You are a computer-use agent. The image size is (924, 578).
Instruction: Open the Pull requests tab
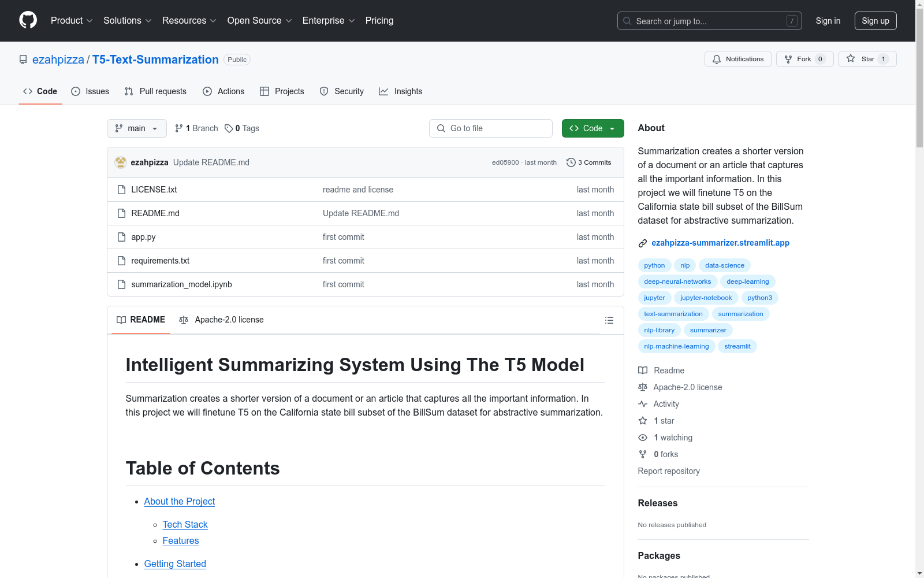coord(155,91)
